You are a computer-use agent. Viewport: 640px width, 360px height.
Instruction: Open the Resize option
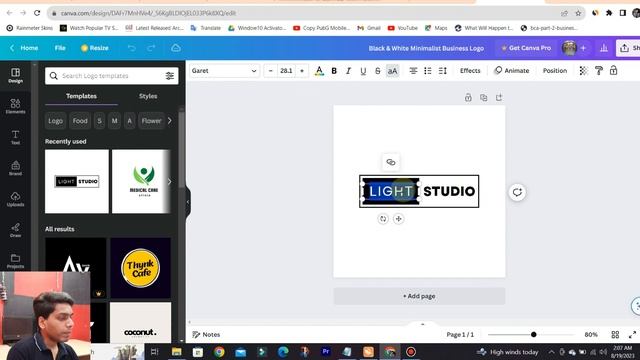pos(95,48)
